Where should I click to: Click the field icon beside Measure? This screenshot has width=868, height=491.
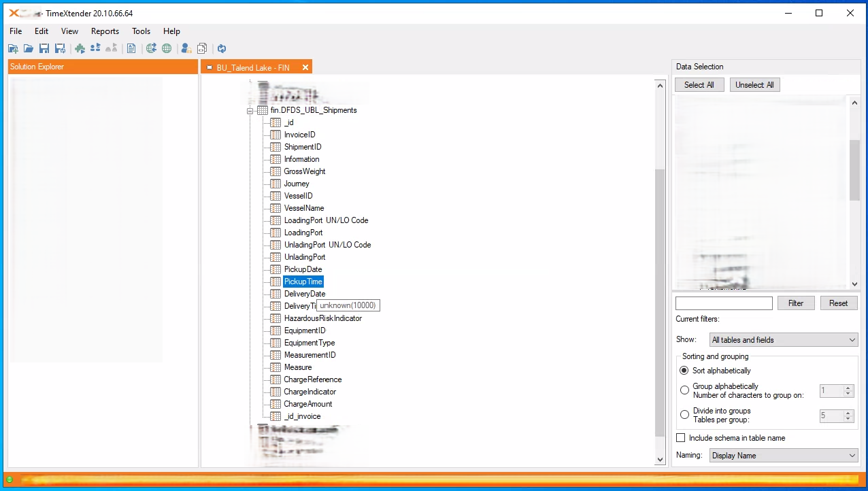point(276,367)
